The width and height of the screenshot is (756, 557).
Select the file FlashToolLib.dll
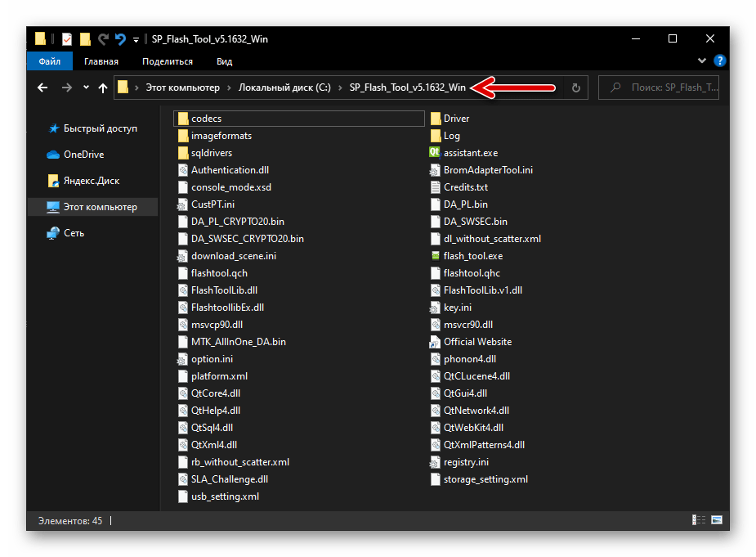[x=217, y=290]
